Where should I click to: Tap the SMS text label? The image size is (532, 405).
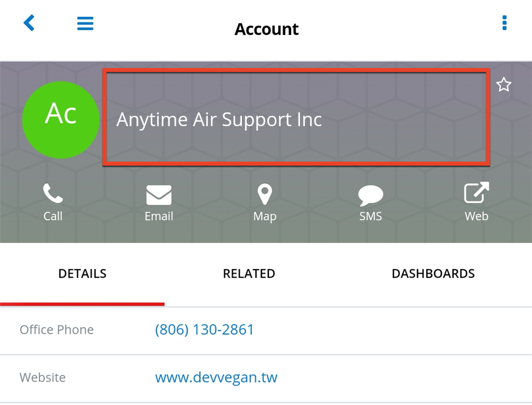(371, 217)
